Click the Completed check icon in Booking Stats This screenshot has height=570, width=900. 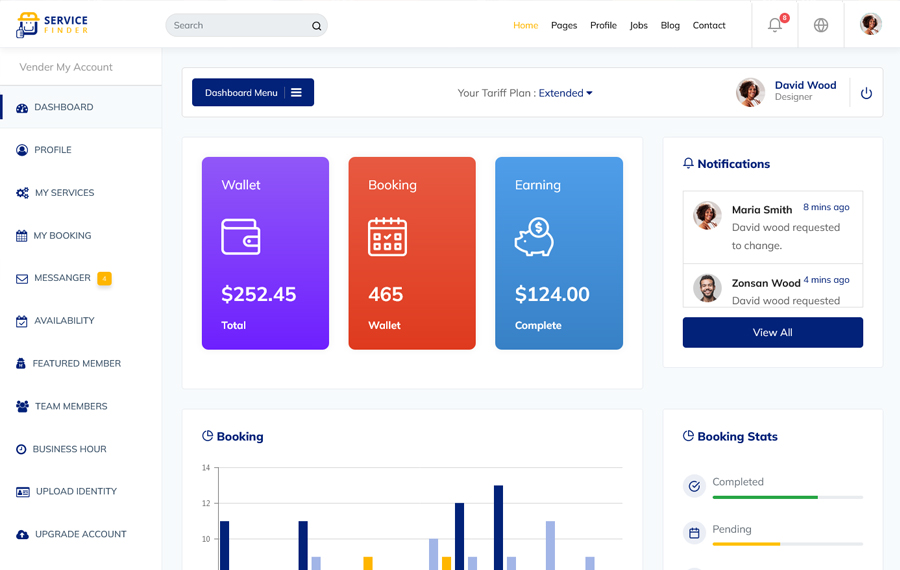tap(694, 486)
